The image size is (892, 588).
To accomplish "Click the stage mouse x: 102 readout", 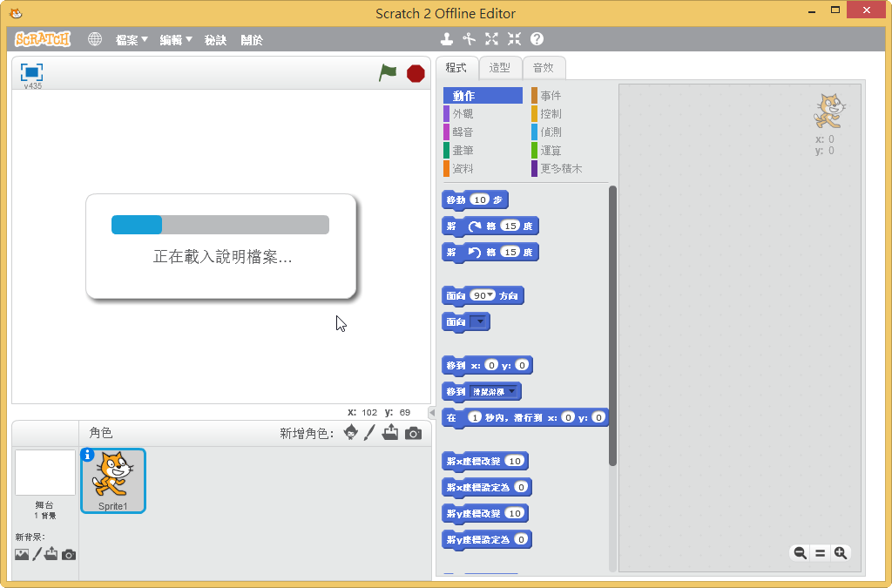I will click(x=362, y=412).
